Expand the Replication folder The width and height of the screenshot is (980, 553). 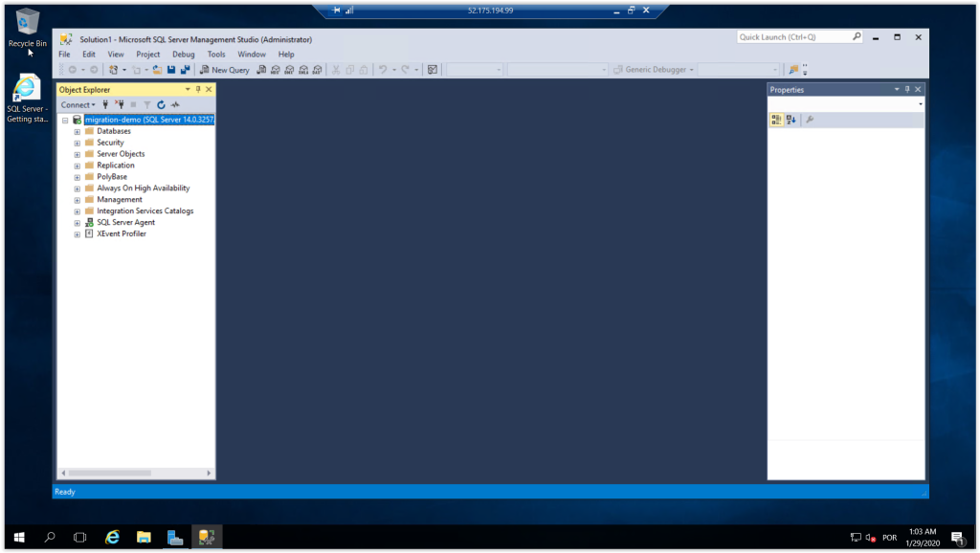point(77,166)
